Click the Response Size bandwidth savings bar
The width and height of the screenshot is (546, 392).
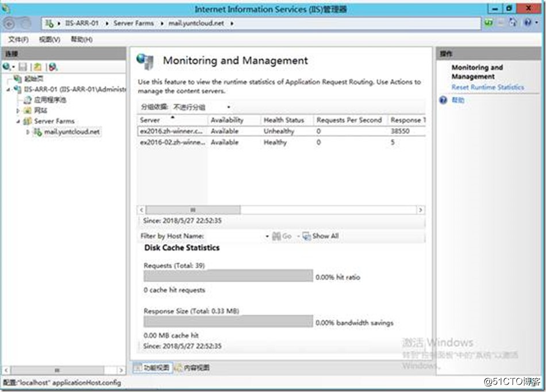click(228, 321)
